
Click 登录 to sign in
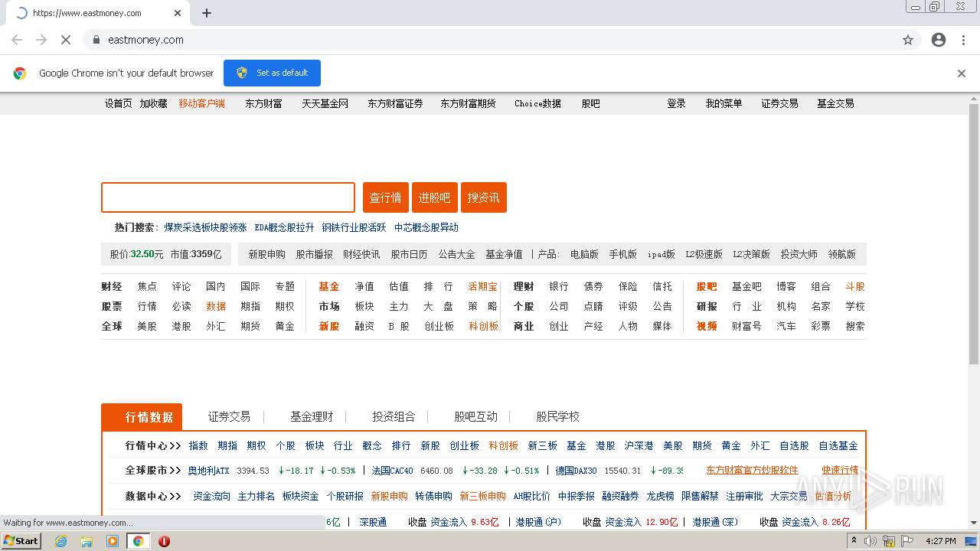click(676, 103)
